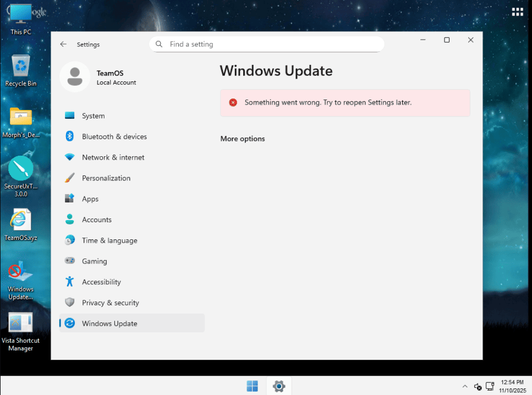Select the Windows Update sidebar item
Viewport: 532px width, 395px height.
[109, 323]
